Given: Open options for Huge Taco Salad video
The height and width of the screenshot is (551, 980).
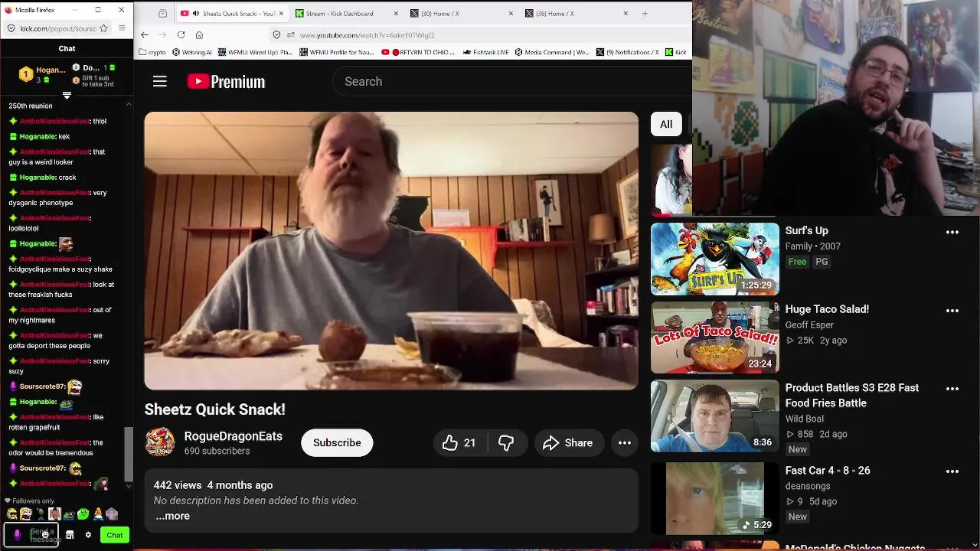Looking at the screenshot, I should [952, 311].
